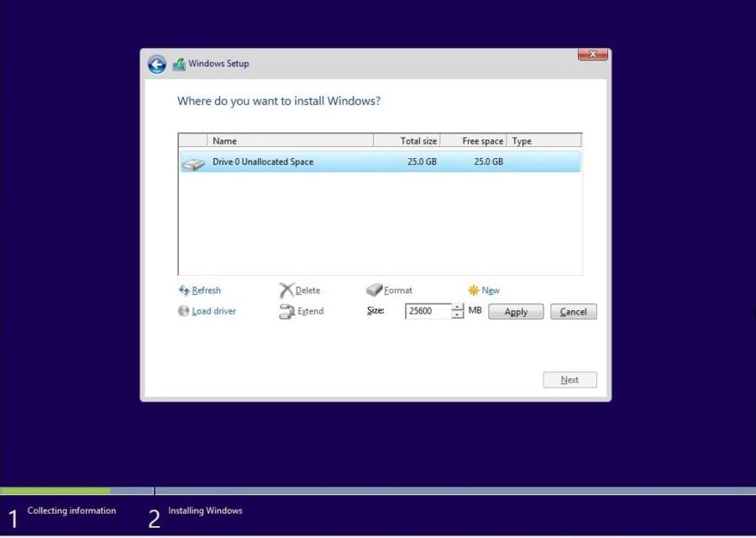Click the green setup progress bar

click(x=55, y=491)
